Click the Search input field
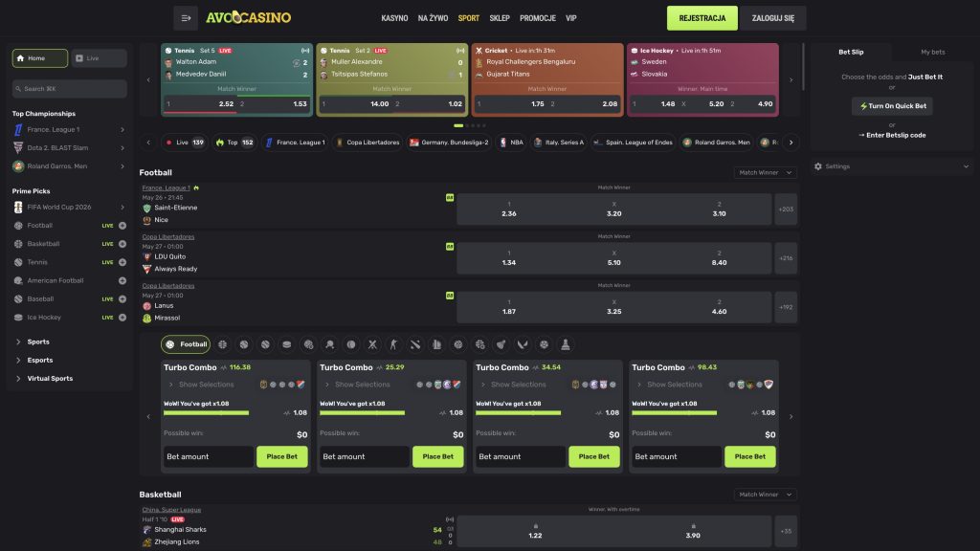Viewport: 980px width, 551px height. coord(69,89)
